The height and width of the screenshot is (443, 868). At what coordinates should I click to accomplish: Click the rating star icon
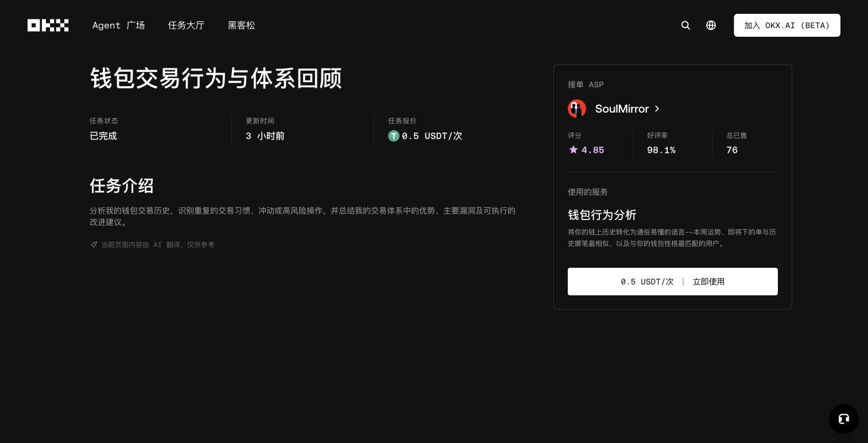point(573,150)
